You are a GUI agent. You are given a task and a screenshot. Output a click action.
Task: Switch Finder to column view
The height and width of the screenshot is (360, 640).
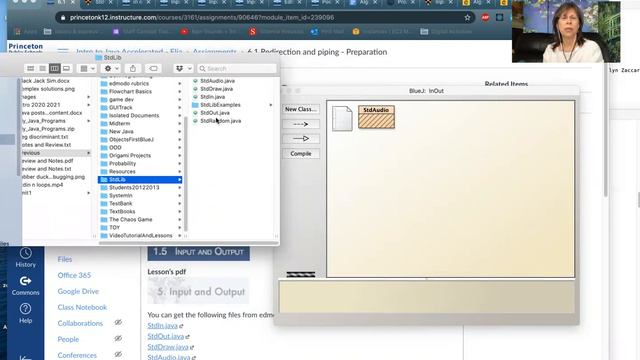(54, 69)
